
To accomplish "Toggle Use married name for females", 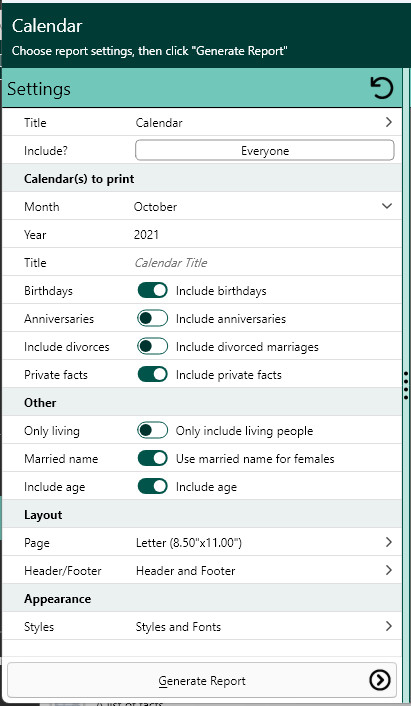I will click(153, 458).
